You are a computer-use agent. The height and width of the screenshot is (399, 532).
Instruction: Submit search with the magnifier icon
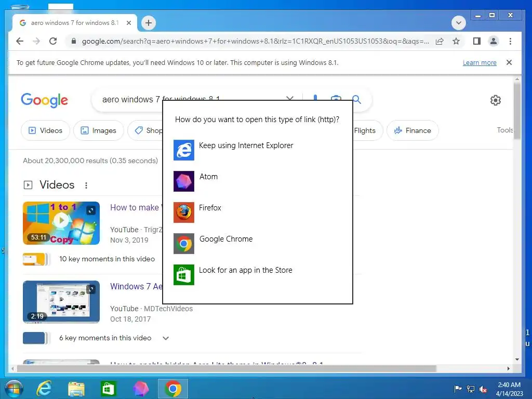pos(356,99)
